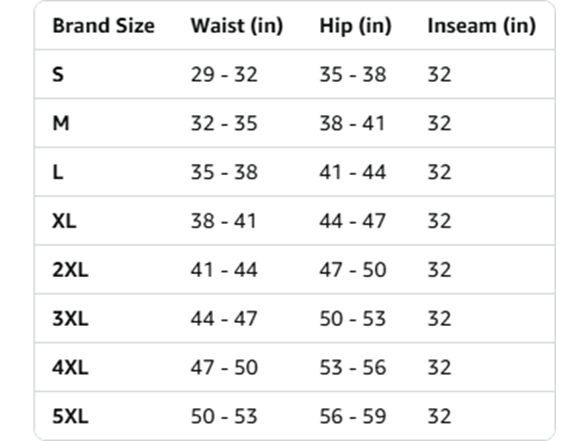Click waist value 38 - 41
588x441 pixels.
click(x=224, y=221)
